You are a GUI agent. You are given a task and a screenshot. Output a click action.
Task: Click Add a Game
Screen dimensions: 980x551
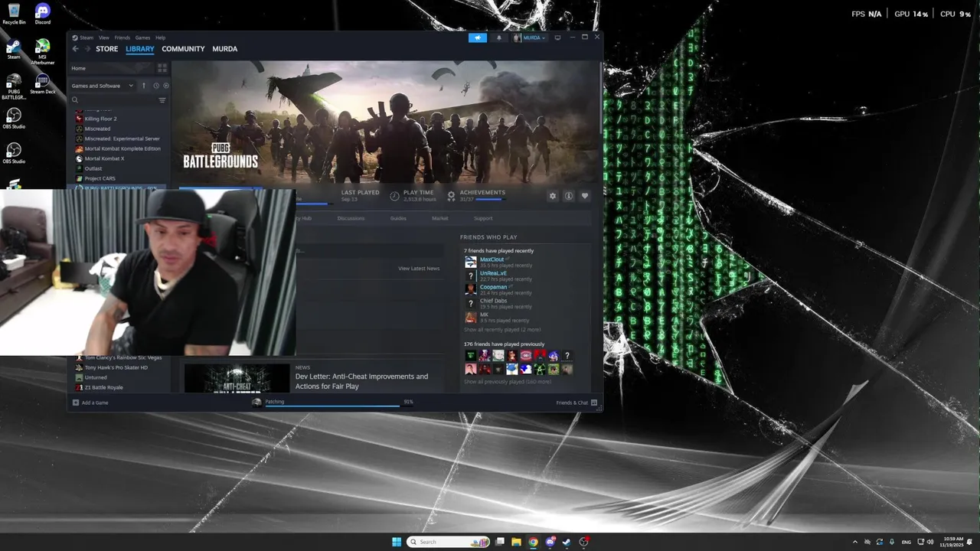point(90,403)
